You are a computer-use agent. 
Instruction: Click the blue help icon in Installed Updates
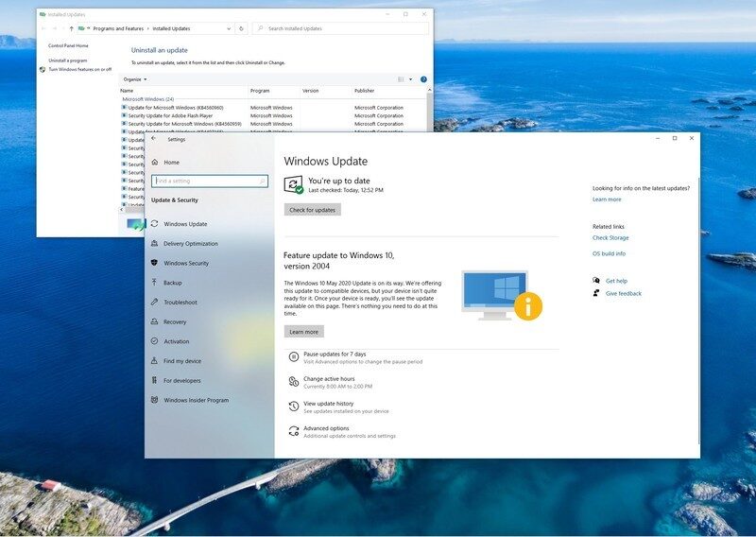(423, 79)
